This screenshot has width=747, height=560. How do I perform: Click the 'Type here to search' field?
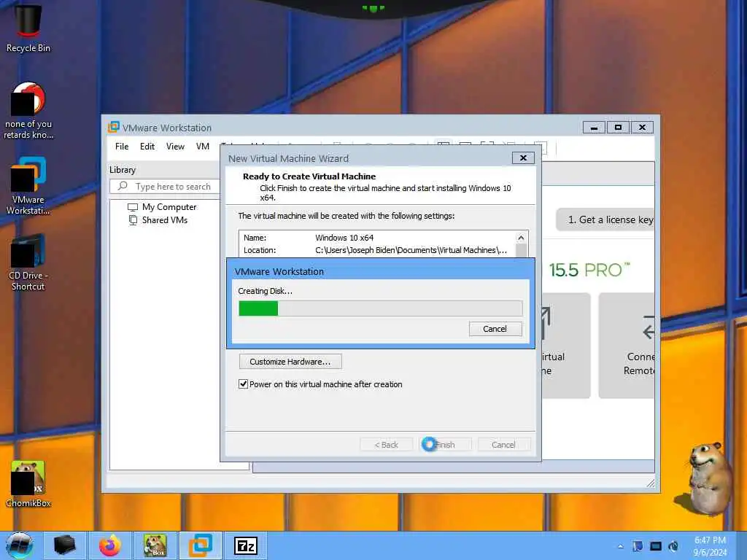[x=165, y=186]
